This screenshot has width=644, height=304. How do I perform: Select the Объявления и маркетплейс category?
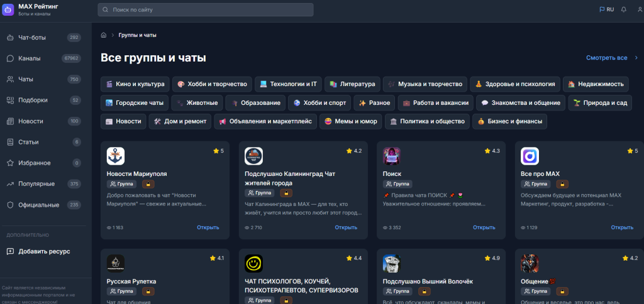265,121
